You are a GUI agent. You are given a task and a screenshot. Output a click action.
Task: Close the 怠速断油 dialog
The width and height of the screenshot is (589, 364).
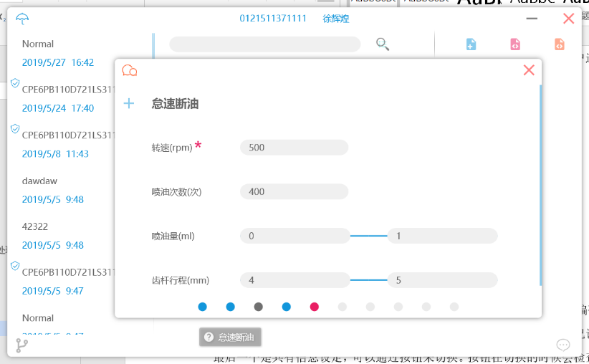[x=529, y=70]
